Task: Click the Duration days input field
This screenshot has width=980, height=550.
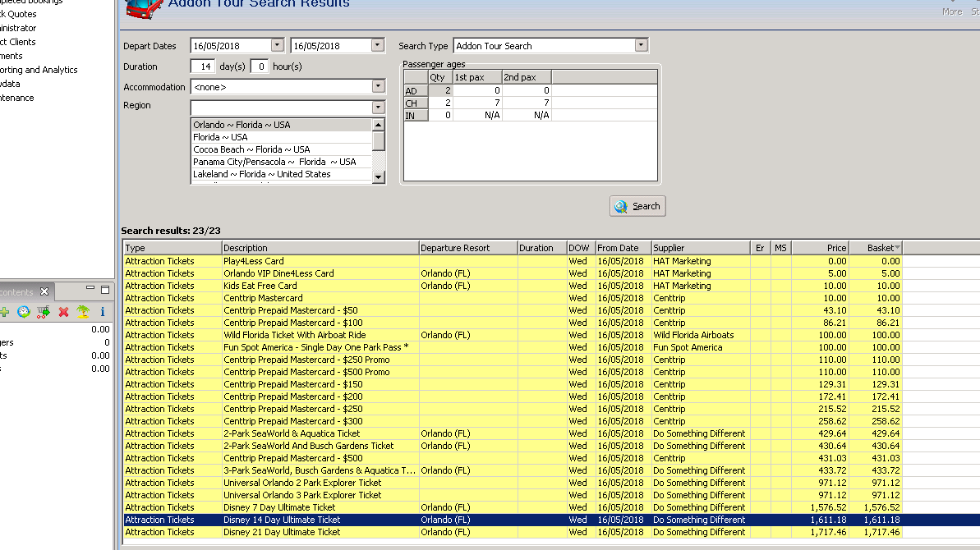Action: point(204,66)
